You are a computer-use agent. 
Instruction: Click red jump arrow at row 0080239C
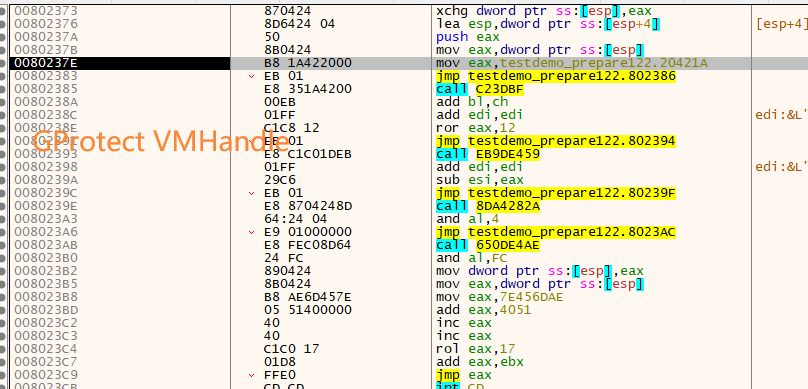click(251, 193)
